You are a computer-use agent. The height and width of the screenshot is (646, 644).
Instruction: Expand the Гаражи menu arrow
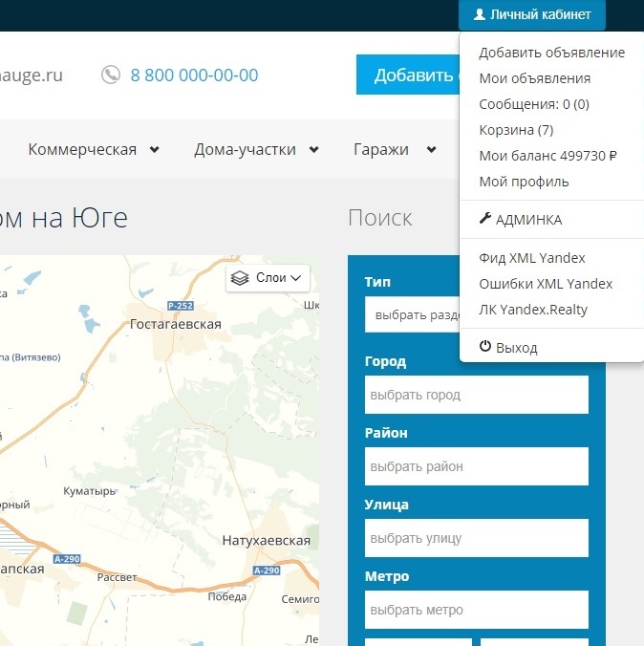431,149
